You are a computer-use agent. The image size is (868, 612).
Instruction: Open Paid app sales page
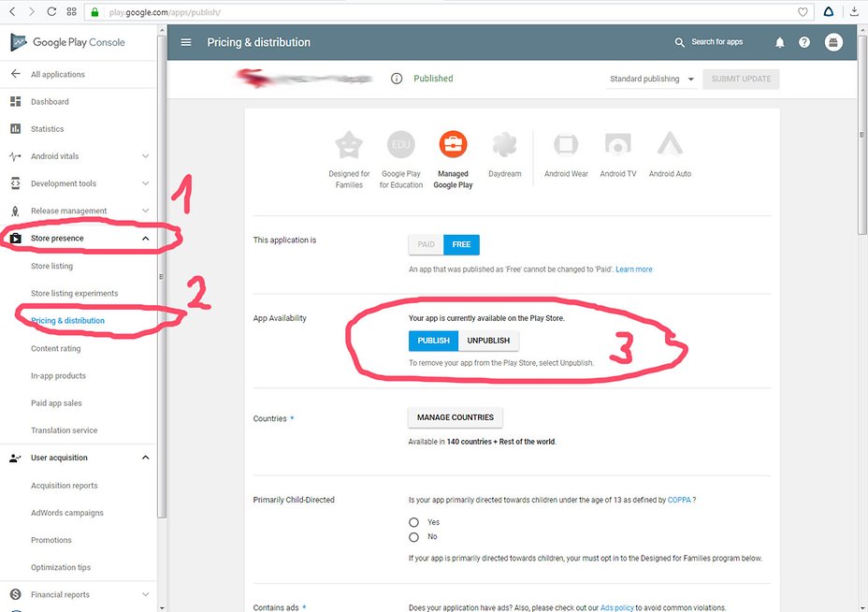pyautogui.click(x=56, y=402)
